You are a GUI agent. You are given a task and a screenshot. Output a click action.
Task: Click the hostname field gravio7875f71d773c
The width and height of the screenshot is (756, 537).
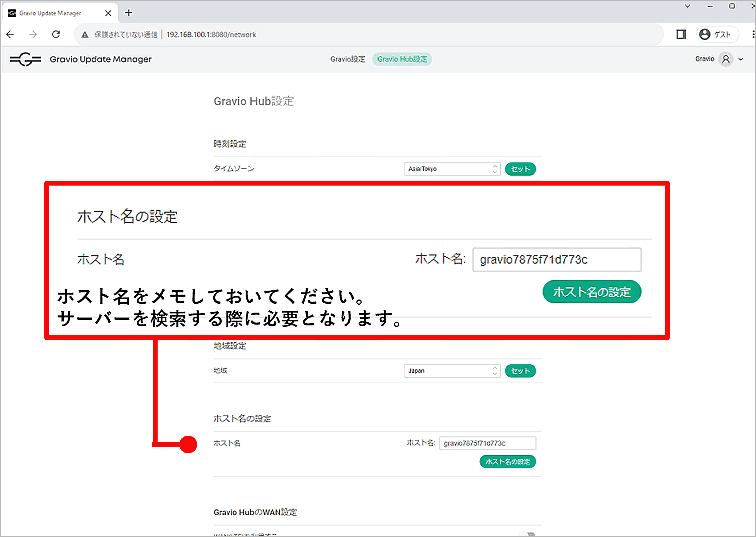pyautogui.click(x=487, y=443)
